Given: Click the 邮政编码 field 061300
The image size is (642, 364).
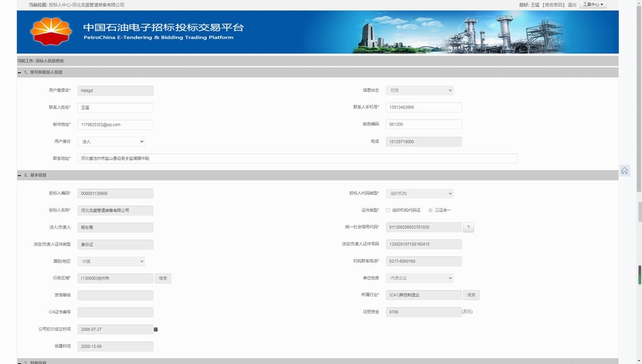Looking at the screenshot, I should click(x=424, y=125).
